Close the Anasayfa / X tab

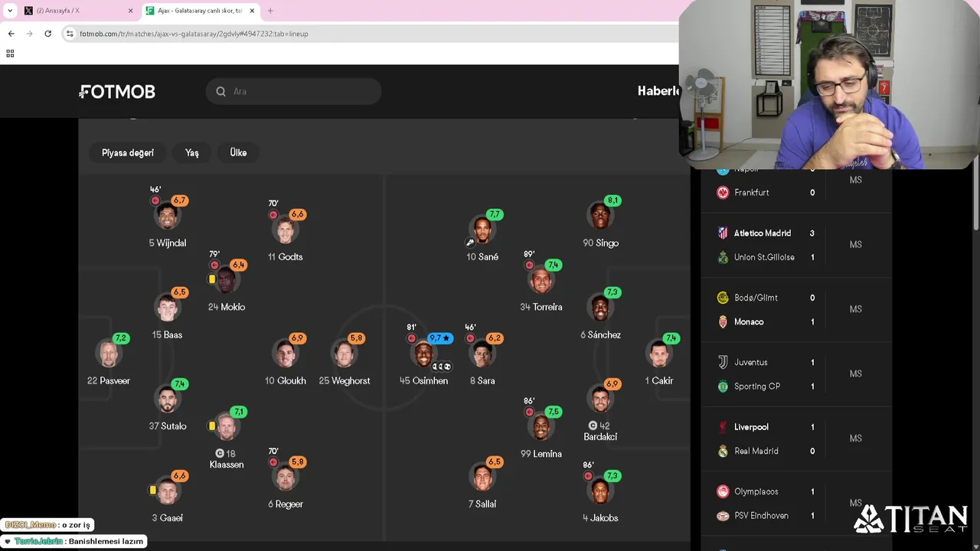pos(130,11)
